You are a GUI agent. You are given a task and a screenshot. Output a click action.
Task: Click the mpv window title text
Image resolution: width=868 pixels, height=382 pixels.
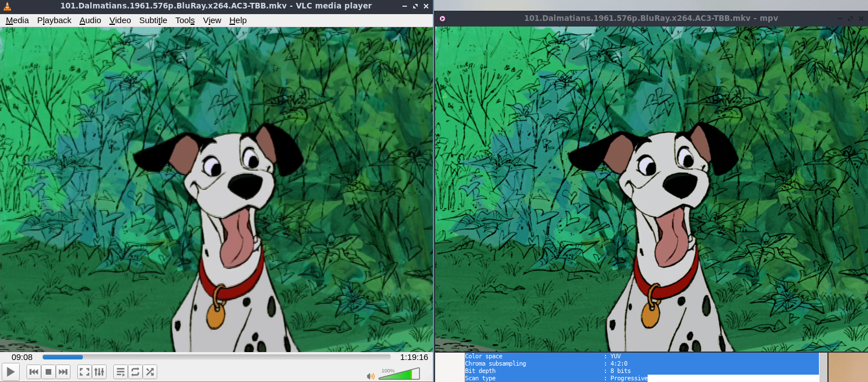pyautogui.click(x=651, y=18)
